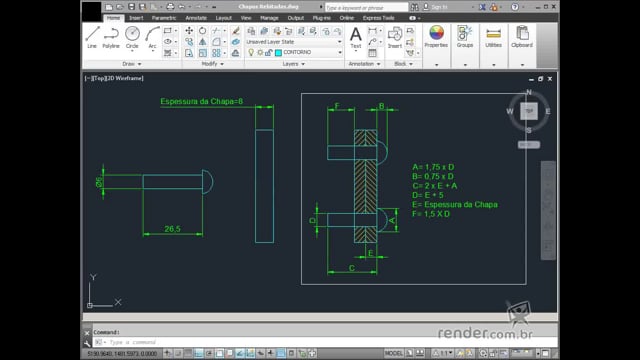The image size is (640, 360).
Task: Open the Clipboard panel
Action: pyautogui.click(x=522, y=37)
